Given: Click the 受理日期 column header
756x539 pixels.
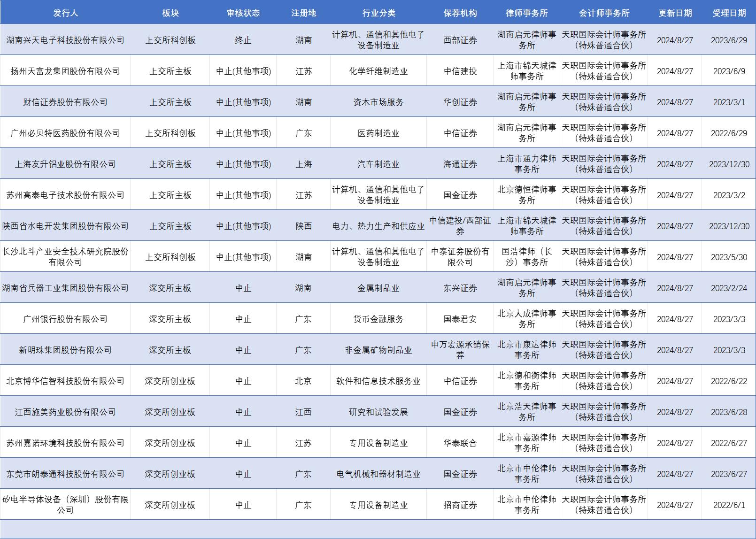Looking at the screenshot, I should 729,13.
